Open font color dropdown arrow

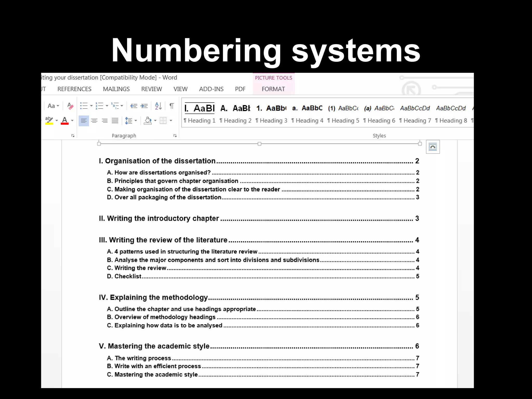(72, 121)
